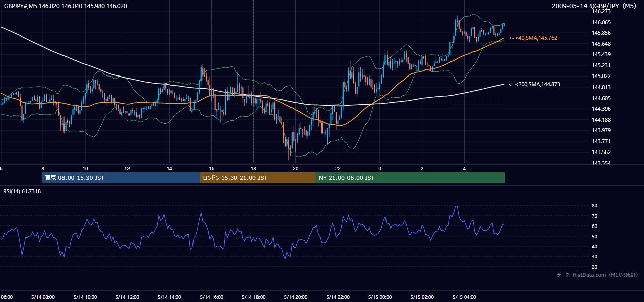The width and height of the screenshot is (644, 302).
Task: Click the bottom time label 5/15 04:00
Action: [x=464, y=297]
